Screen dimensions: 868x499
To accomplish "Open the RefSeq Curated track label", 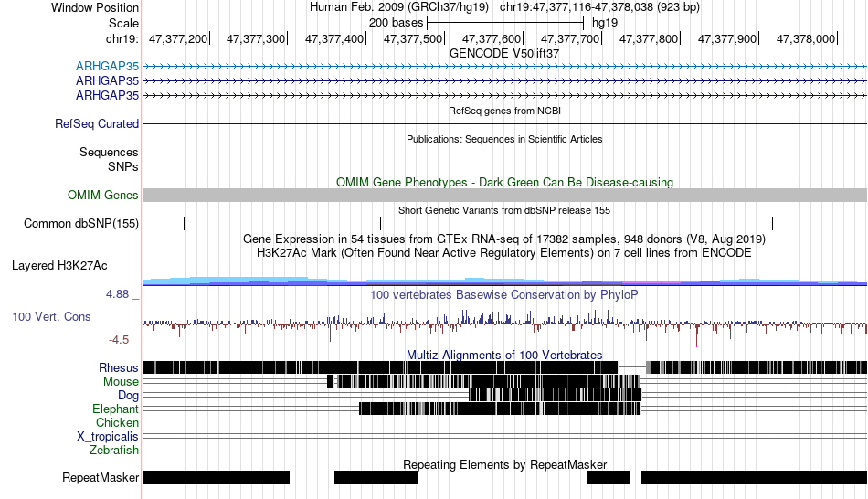I will coord(97,123).
